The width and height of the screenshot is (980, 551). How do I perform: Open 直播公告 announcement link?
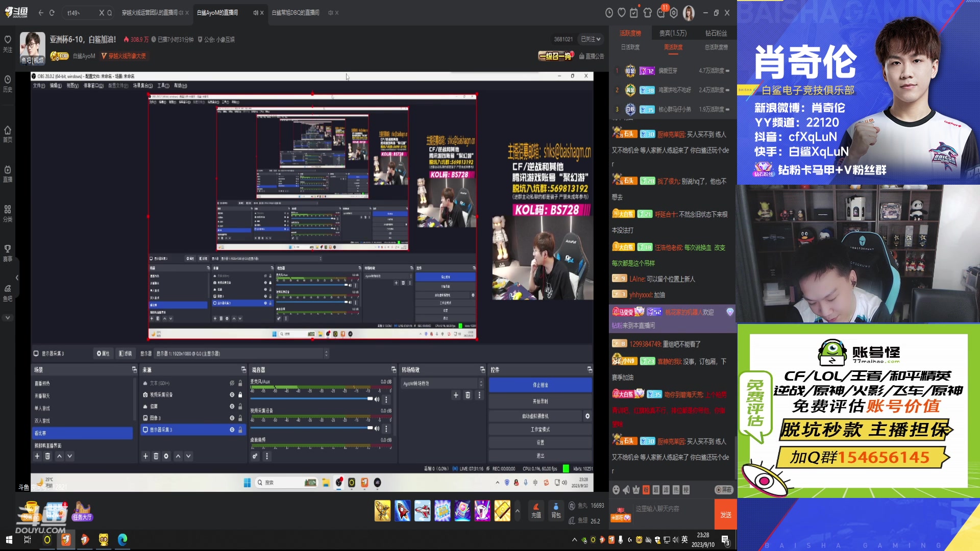(592, 56)
